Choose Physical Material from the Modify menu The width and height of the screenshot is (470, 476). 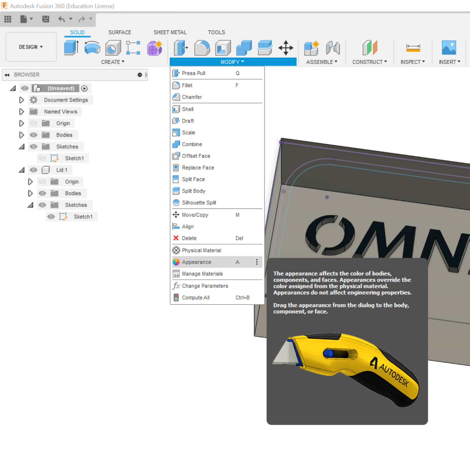217,250
